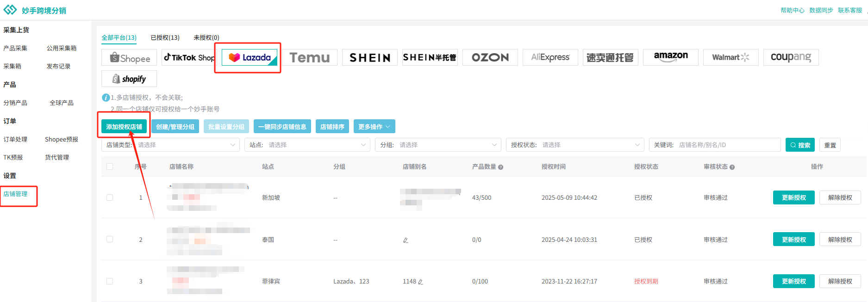Click 更新授权 for the 菲律宾 store
This screenshot has height=302, width=868.
(x=794, y=281)
